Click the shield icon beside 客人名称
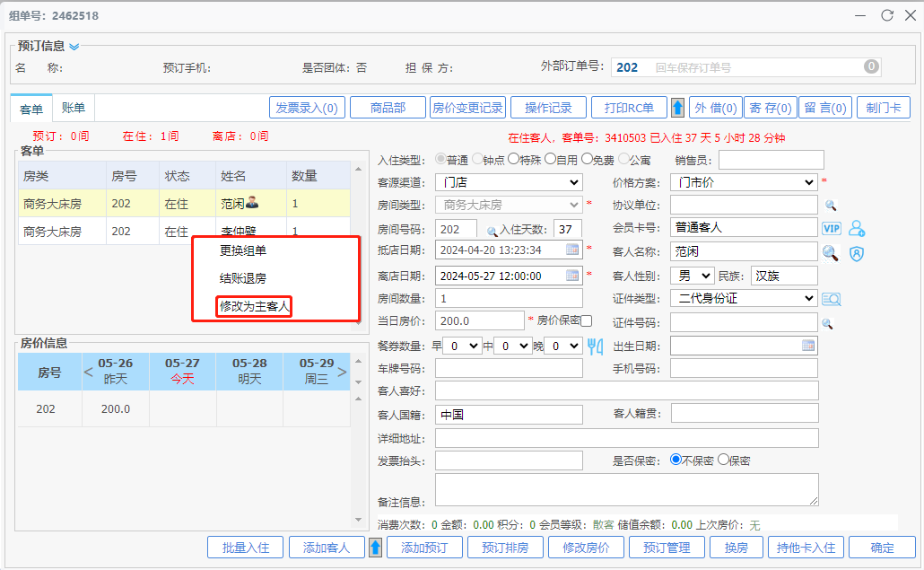The height and width of the screenshot is (570, 924). (856, 253)
